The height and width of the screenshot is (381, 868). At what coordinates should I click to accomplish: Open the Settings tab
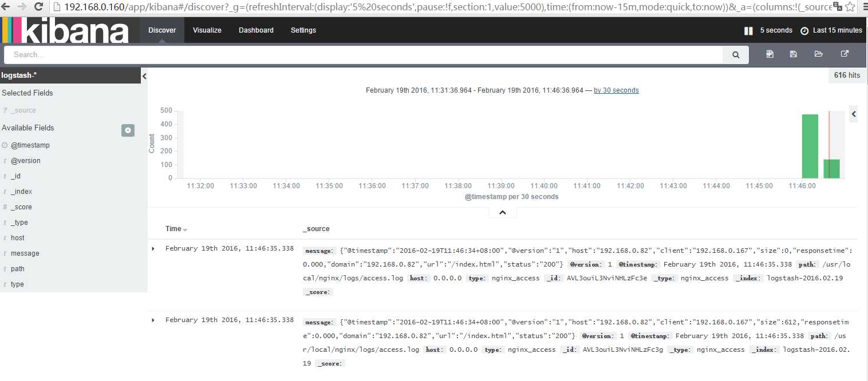point(303,30)
